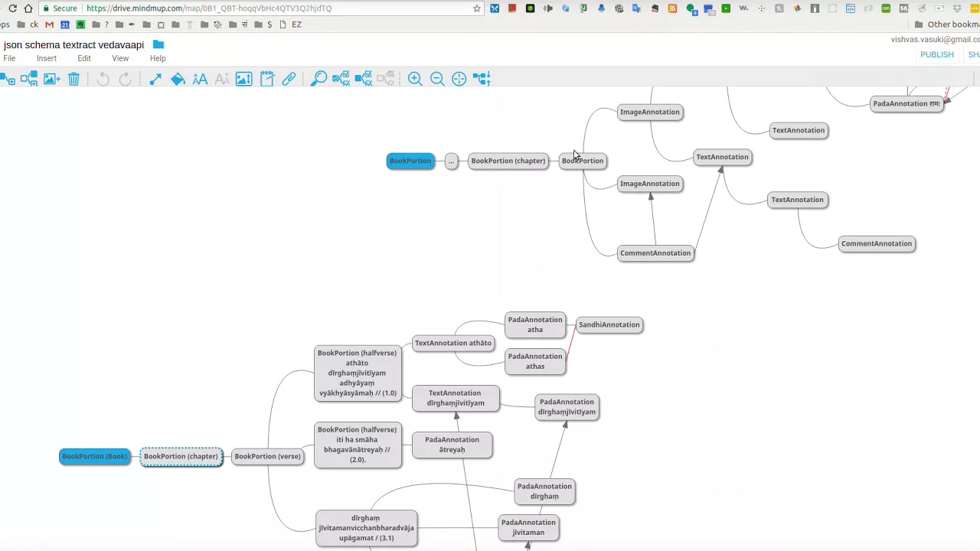The image size is (980, 551).
Task: Select the PadaAnnotation dīrghamjīvitīyam node
Action: pos(567,406)
